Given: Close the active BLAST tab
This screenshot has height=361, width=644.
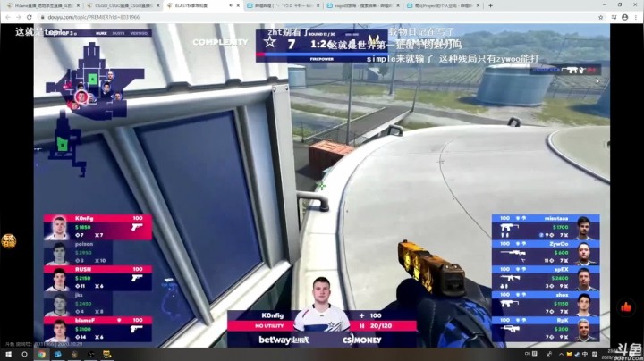Looking at the screenshot, I should click(238, 5).
